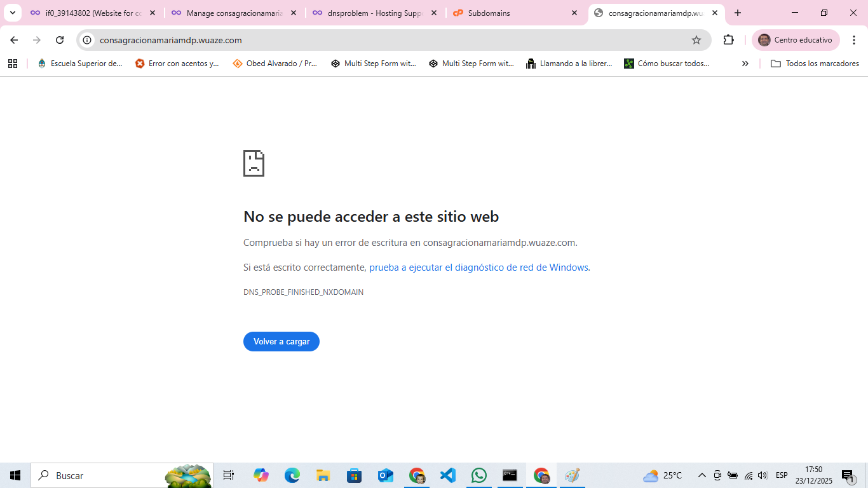This screenshot has width=868, height=488.
Task: Expand the tab search dropdown arrow
Action: pos(13,13)
